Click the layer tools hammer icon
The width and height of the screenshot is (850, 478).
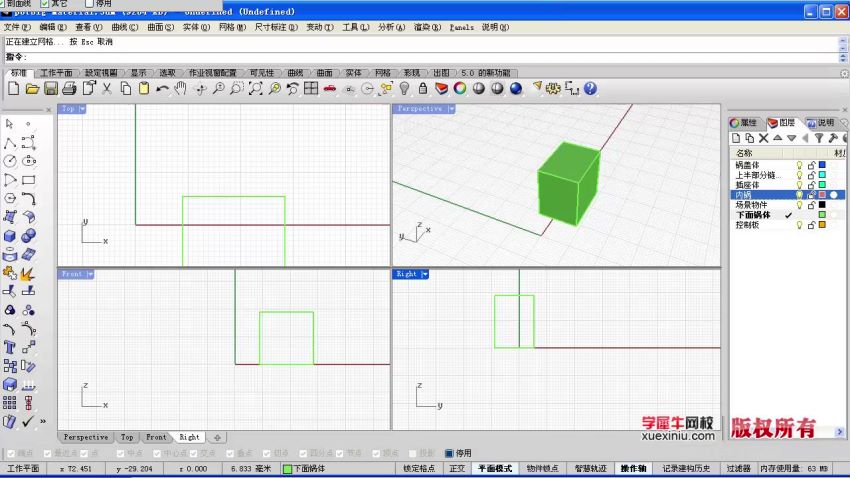[x=833, y=138]
